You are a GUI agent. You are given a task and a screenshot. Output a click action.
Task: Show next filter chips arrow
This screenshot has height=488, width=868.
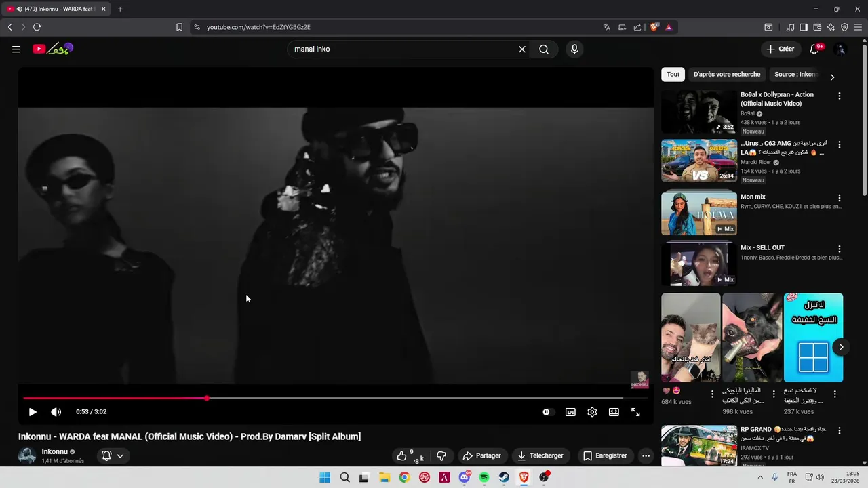[x=832, y=77]
